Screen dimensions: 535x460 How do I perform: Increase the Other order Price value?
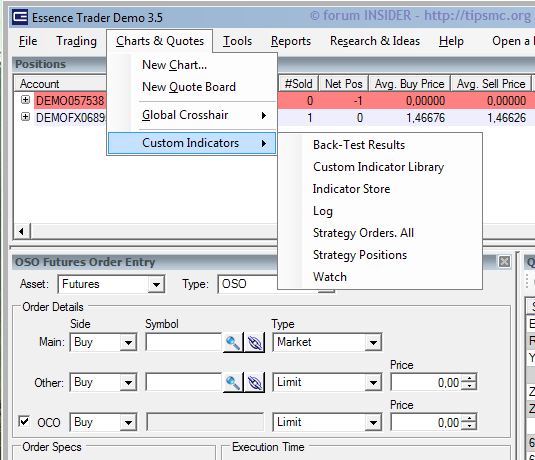[x=470, y=378]
